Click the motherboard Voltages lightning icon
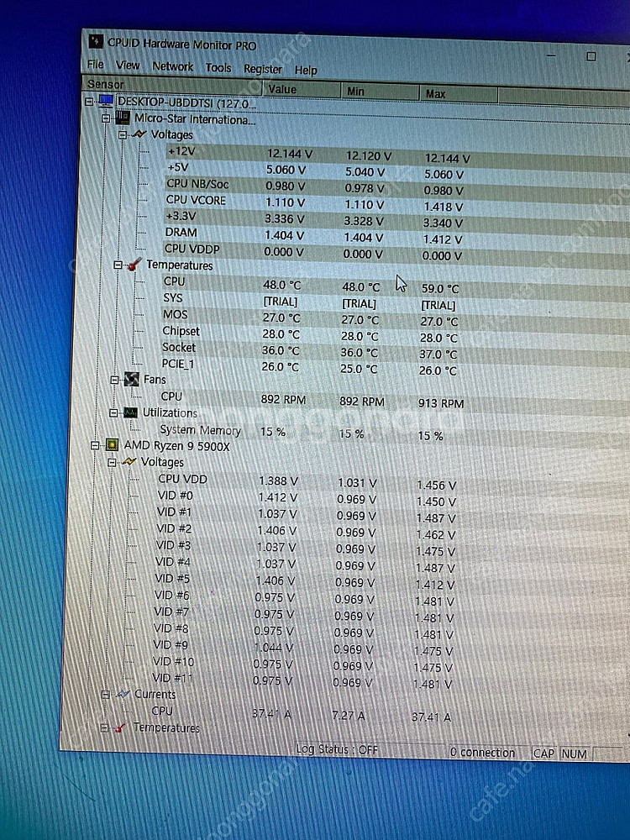 [139, 134]
